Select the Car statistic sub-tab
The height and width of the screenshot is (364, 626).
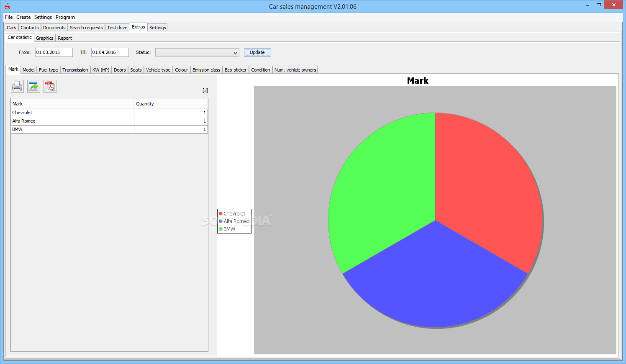click(20, 37)
